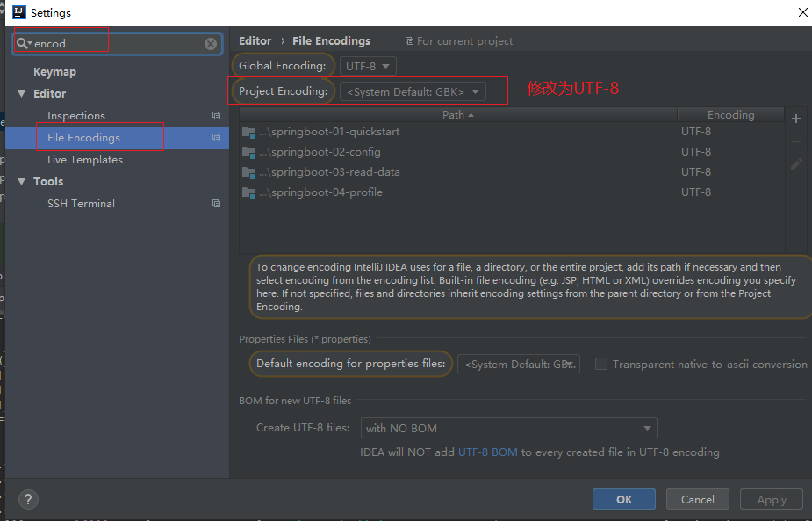Select Keymap in the settings list

54,72
